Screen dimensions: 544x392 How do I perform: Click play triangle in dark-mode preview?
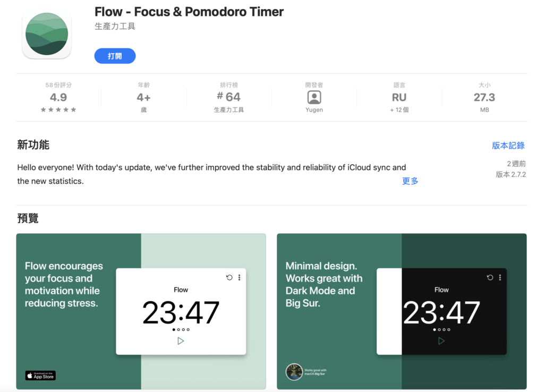[441, 341]
